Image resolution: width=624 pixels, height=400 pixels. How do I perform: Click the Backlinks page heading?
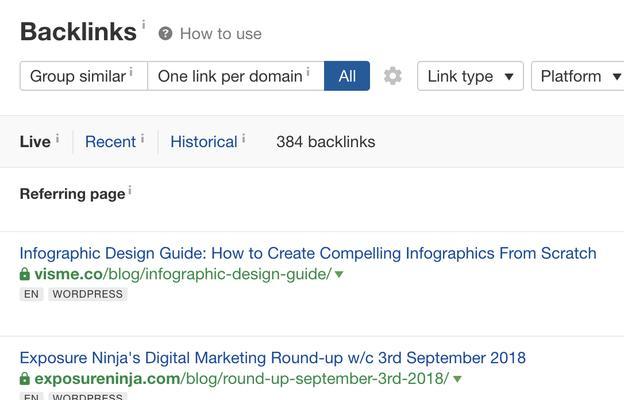pos(78,32)
